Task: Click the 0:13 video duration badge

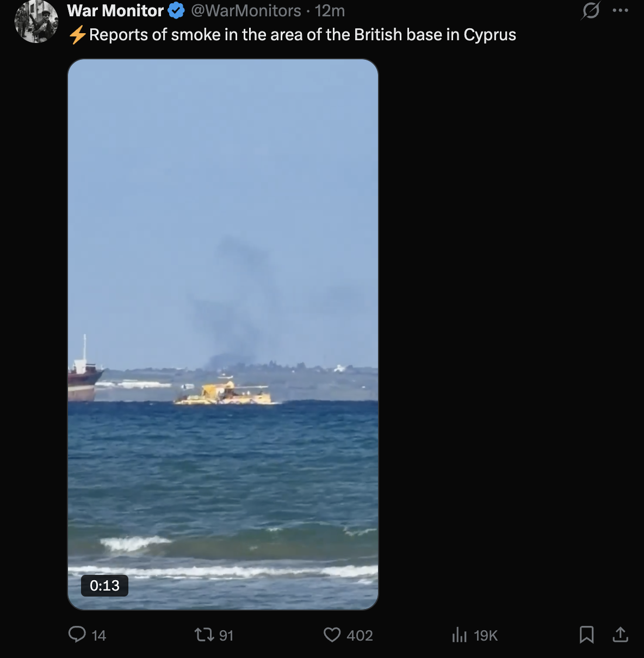Action: [x=104, y=586]
